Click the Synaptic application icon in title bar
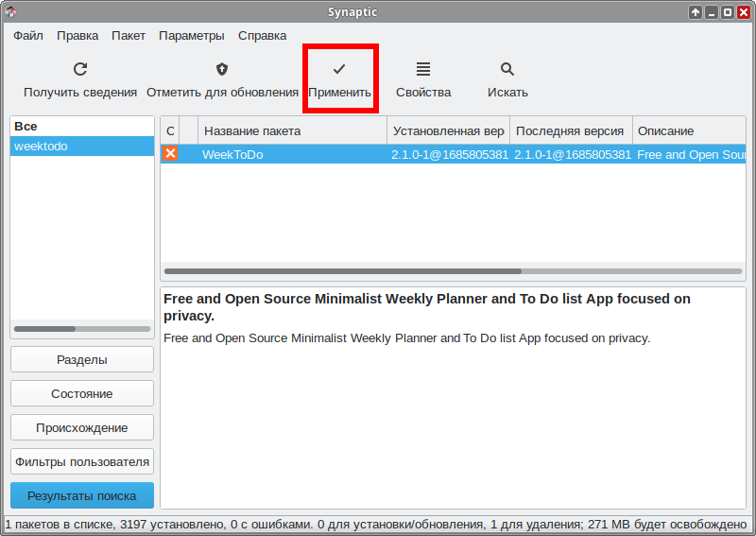Screen dimensions: 756x536 tap(10, 12)
